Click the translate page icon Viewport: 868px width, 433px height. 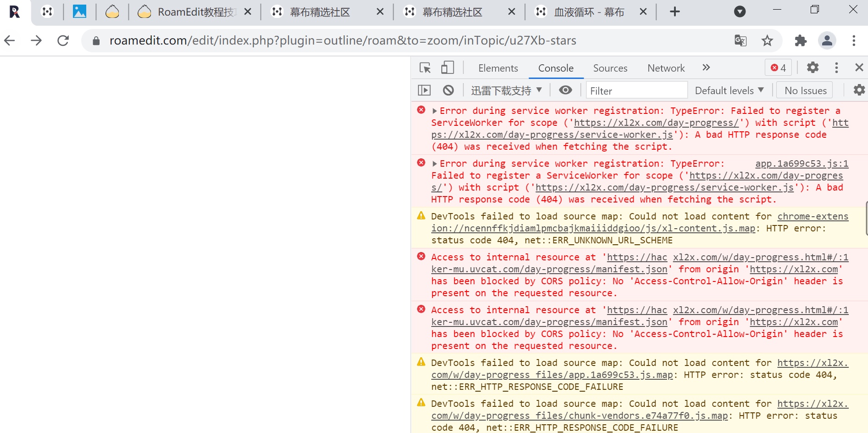(740, 41)
